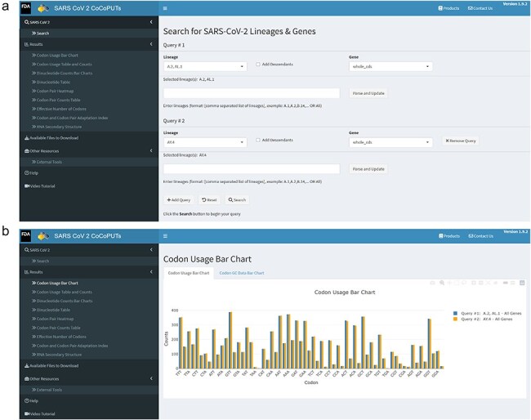
Task: Open Available Files to Download in panel a
Action: [51, 138]
